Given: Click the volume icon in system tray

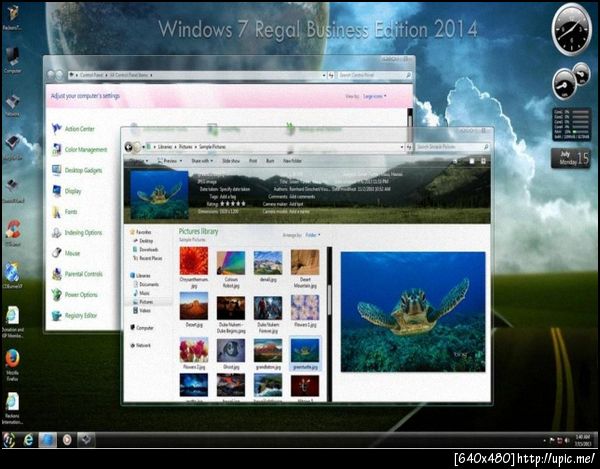Looking at the screenshot, I should pyautogui.click(x=567, y=440).
